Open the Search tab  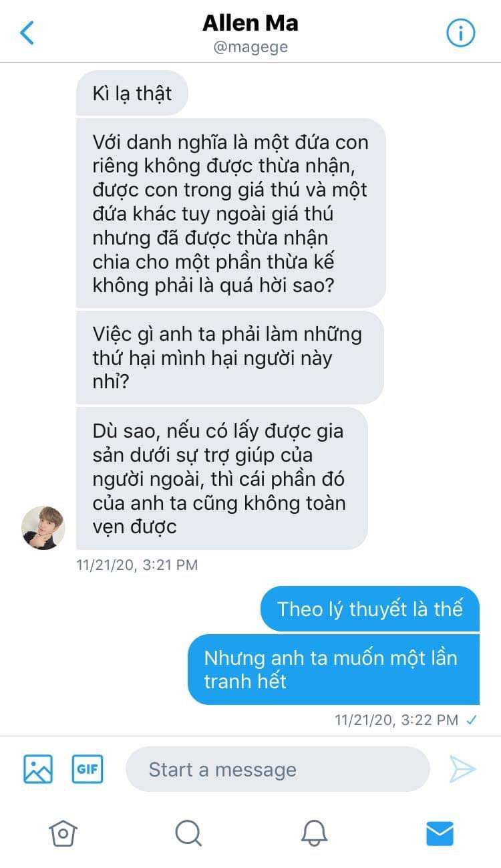[188, 833]
